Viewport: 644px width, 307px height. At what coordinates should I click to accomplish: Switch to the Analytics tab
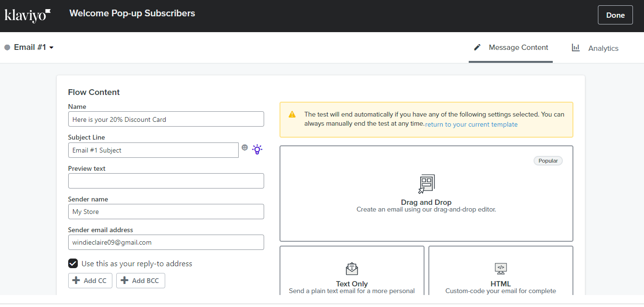coord(595,48)
